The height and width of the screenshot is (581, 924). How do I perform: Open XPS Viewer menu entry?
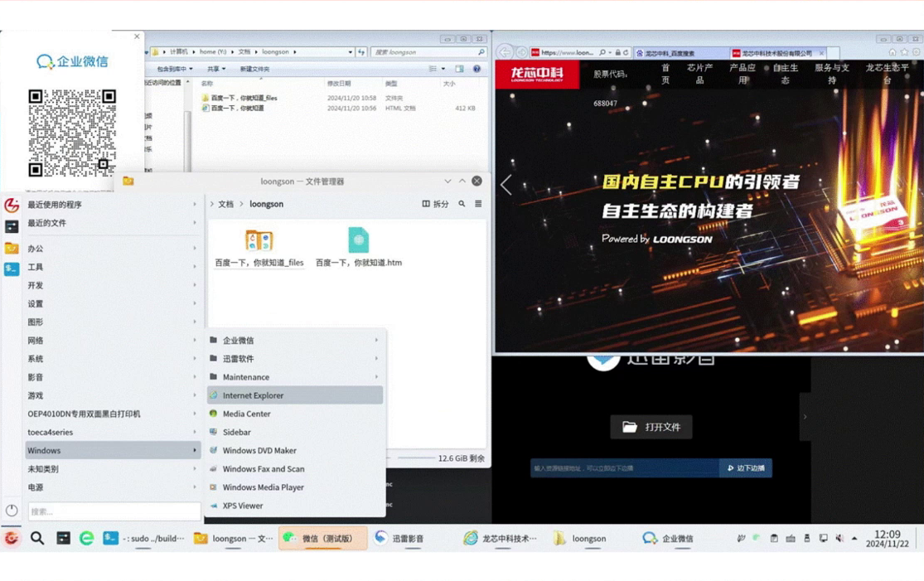tap(295, 506)
